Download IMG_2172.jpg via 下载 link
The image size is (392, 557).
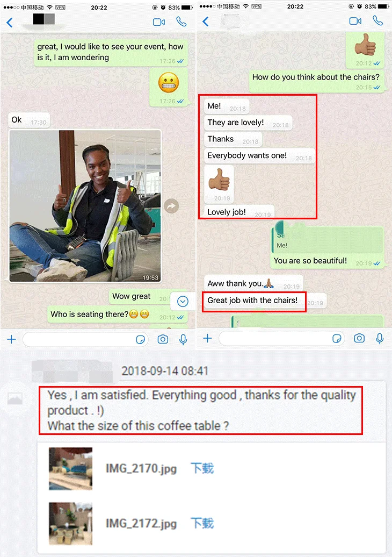click(202, 523)
